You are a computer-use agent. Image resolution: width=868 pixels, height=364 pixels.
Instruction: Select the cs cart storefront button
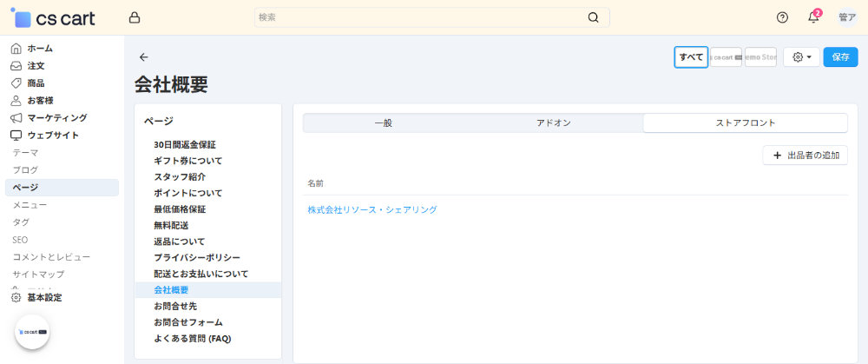(x=726, y=57)
